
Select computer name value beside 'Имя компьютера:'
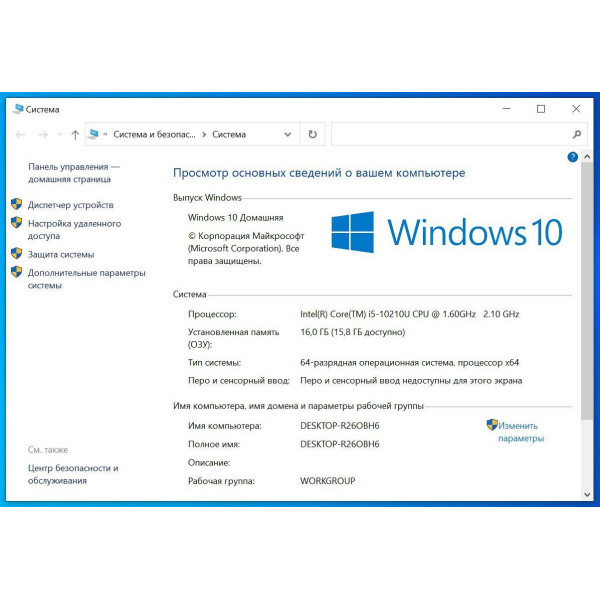340,426
